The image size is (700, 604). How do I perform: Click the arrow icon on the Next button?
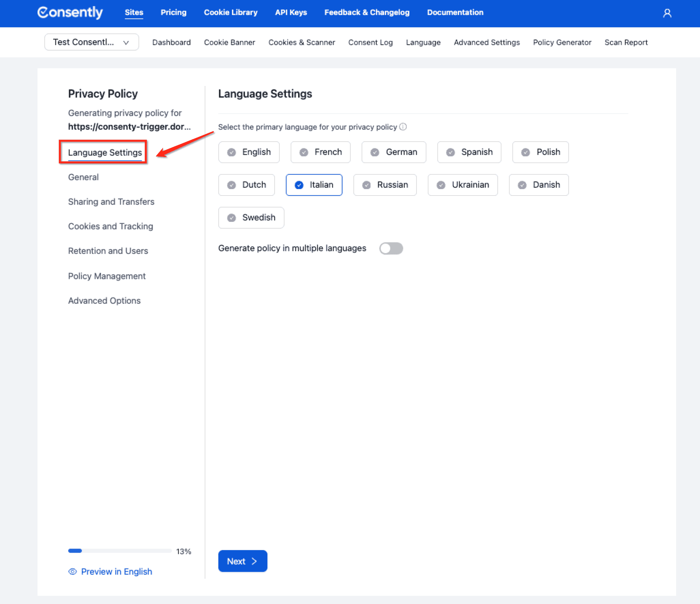click(x=254, y=561)
